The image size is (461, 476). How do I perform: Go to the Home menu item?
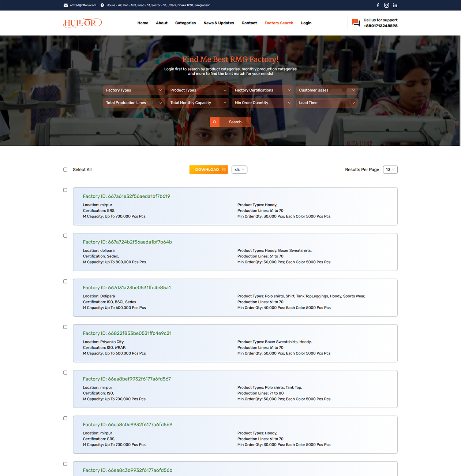[x=143, y=23]
